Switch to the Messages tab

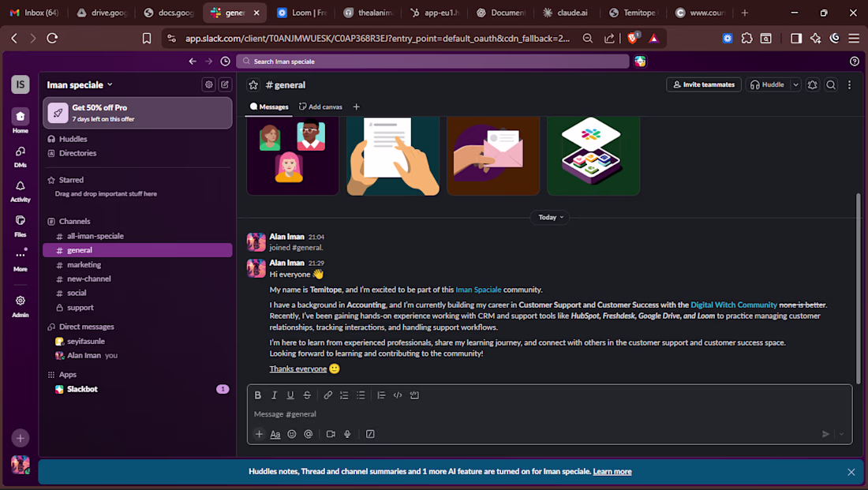(x=269, y=107)
